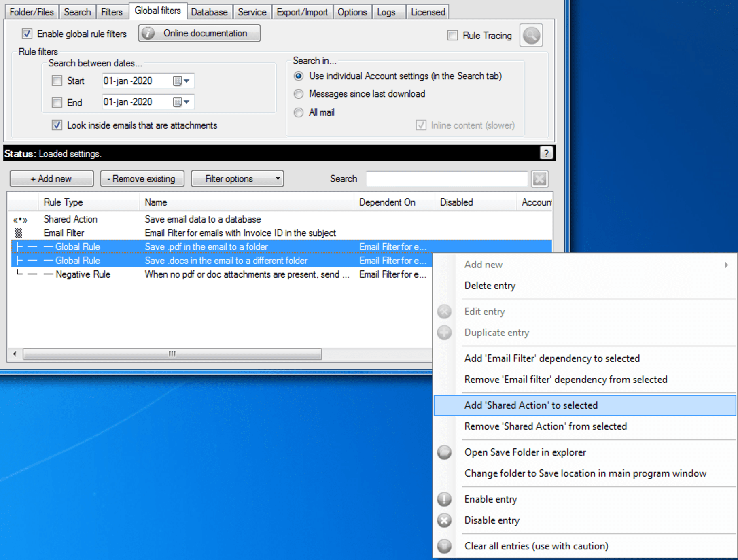
Task: Toggle Enable global rule filters checkbox
Action: pyautogui.click(x=27, y=34)
